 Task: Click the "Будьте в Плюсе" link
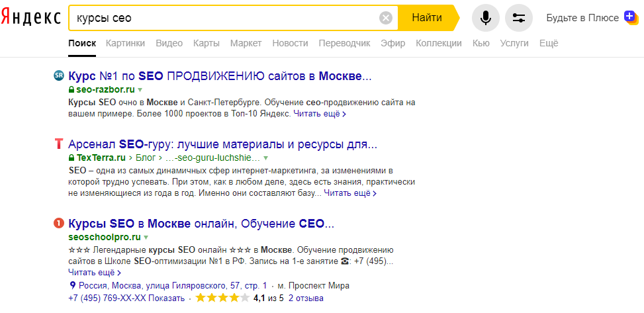(x=582, y=18)
